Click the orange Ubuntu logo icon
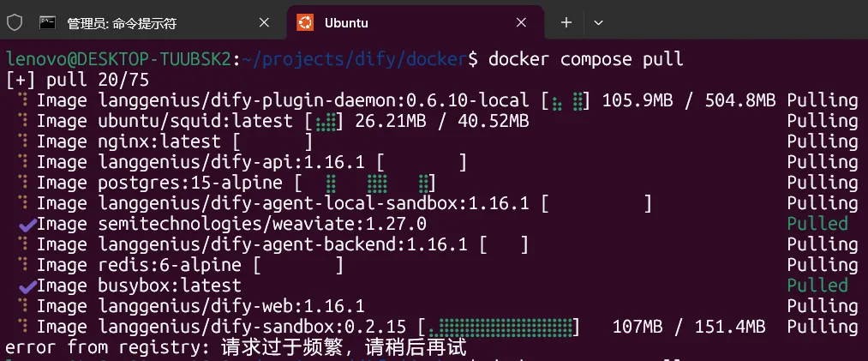The height and width of the screenshot is (361, 868). [x=305, y=22]
